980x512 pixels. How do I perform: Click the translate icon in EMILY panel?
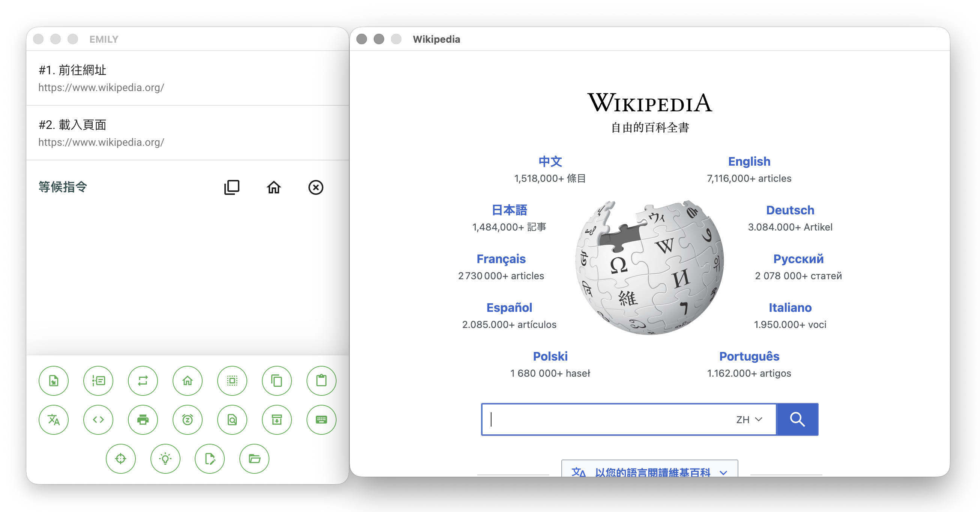coord(54,420)
